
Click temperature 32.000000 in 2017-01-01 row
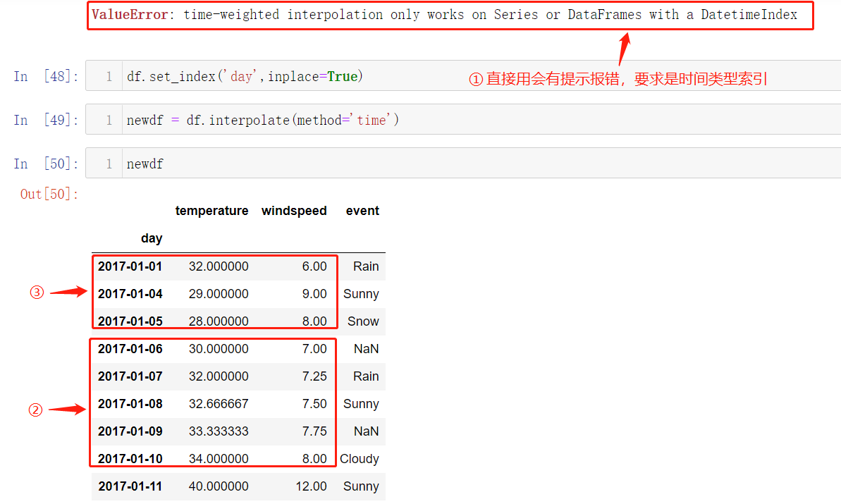point(219,266)
